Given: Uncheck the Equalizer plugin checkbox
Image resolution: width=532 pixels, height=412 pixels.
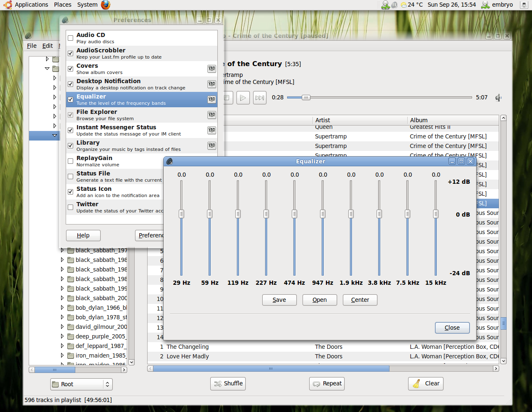Looking at the screenshot, I should tap(71, 99).
